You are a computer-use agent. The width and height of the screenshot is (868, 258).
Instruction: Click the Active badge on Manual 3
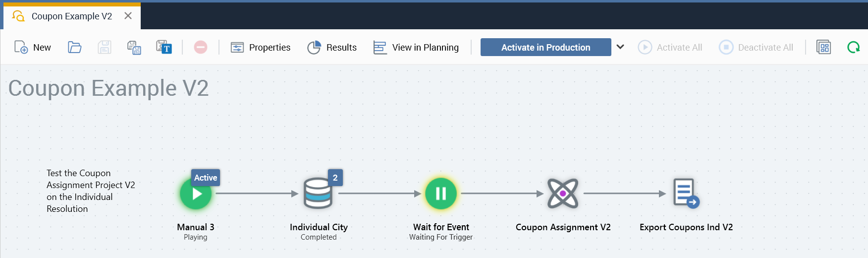206,178
